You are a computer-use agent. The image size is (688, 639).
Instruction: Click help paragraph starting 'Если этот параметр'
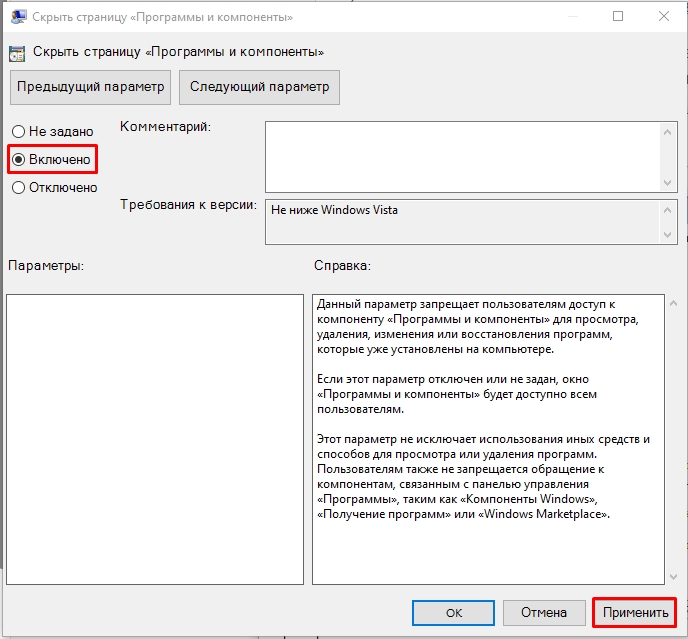tap(457, 394)
